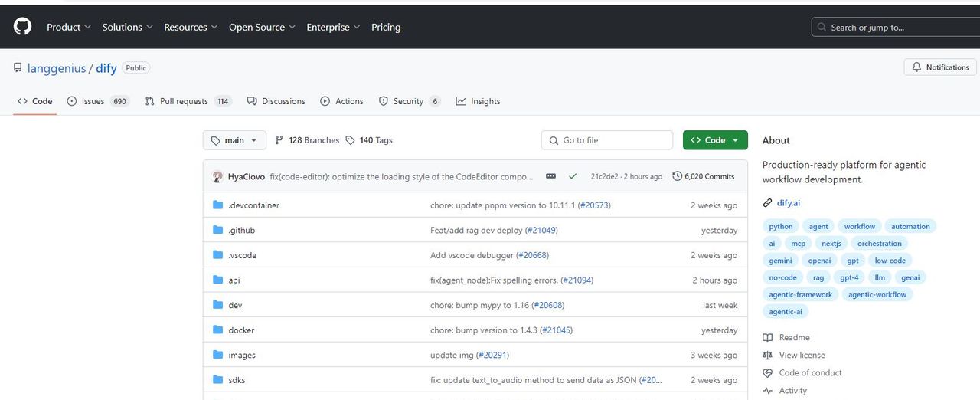Open the Activity pulse icon

tap(768, 391)
